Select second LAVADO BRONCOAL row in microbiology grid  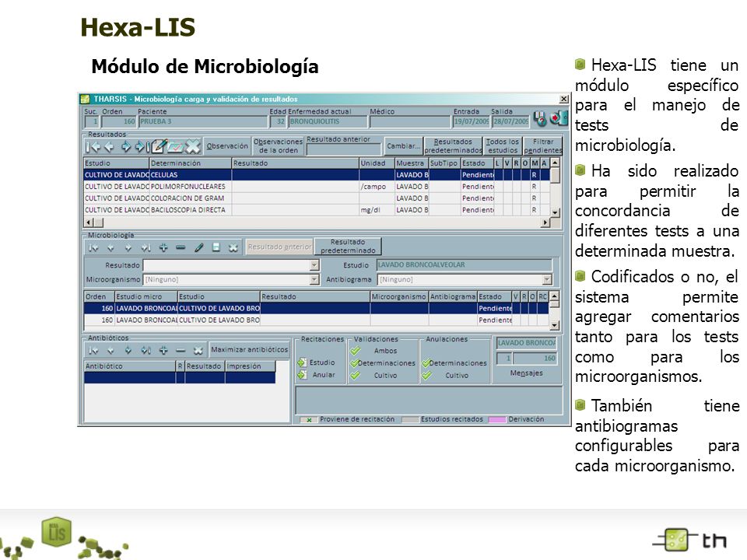[x=317, y=320]
